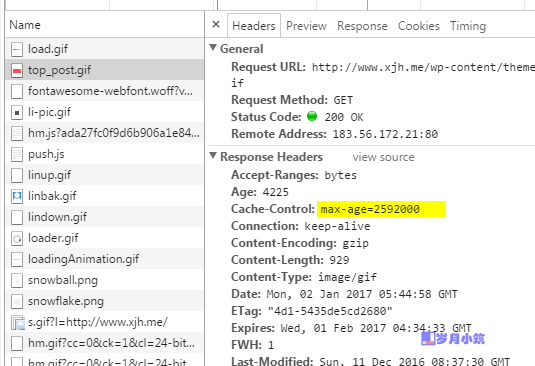Viewport: 535px width, 366px height.
Task: Open the Response tab
Action: click(362, 26)
